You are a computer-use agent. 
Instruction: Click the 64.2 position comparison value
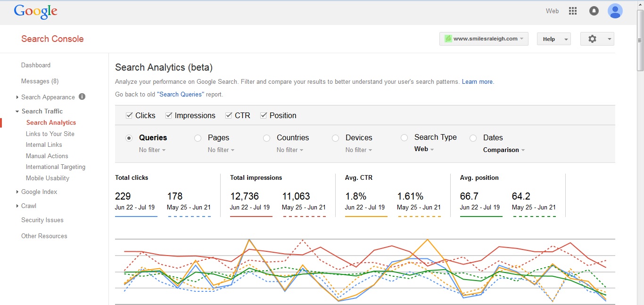tap(521, 196)
